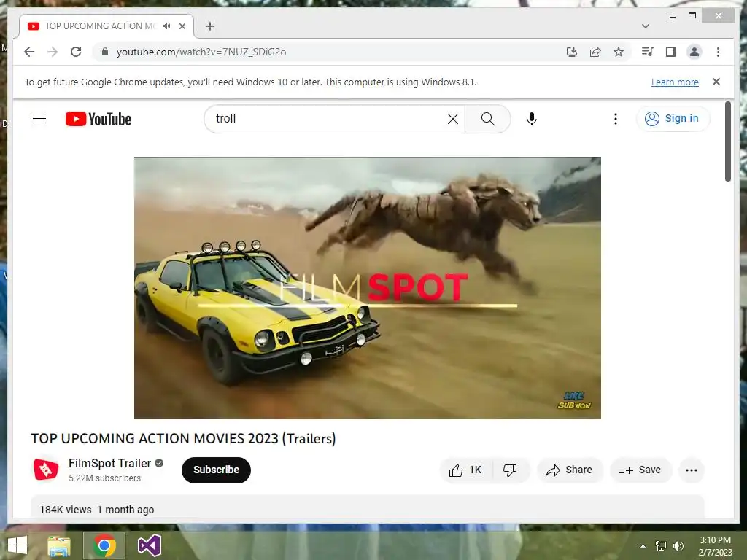The image size is (747, 560).
Task: Open the Windows Start button
Action: (x=18, y=545)
